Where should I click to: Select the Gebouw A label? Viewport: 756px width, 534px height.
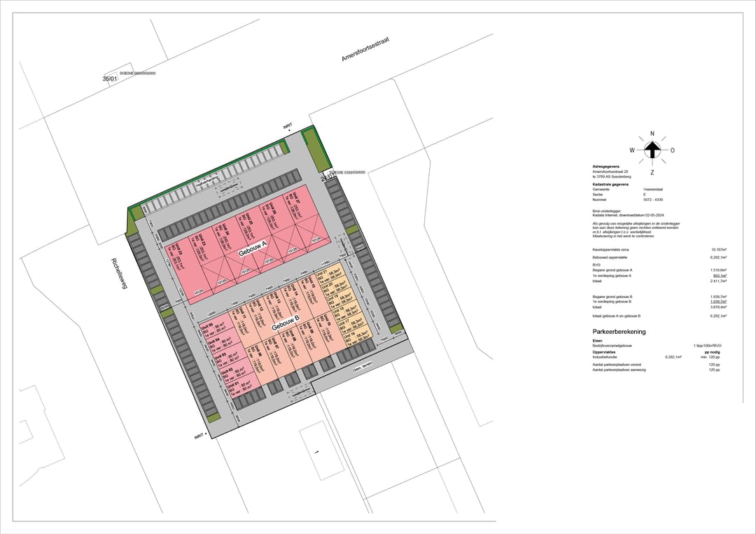coord(253,248)
